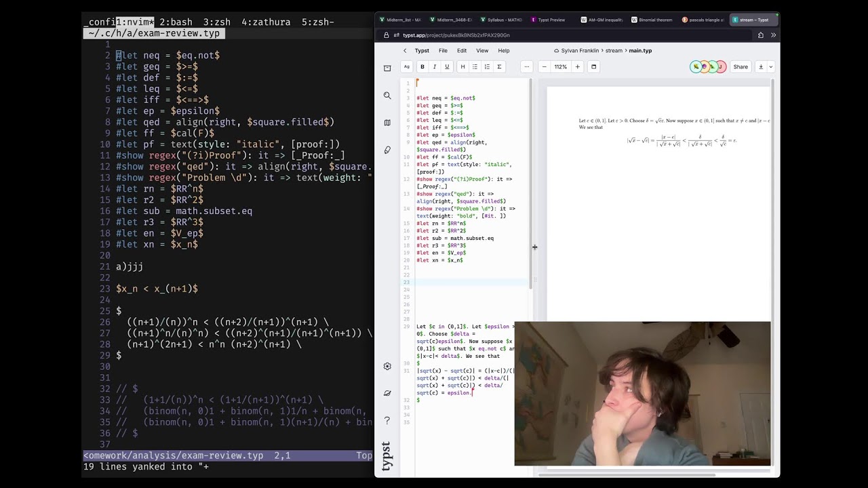Click the Typst logo at sidebar bottom
This screenshot has height=488, width=868.
click(x=387, y=456)
